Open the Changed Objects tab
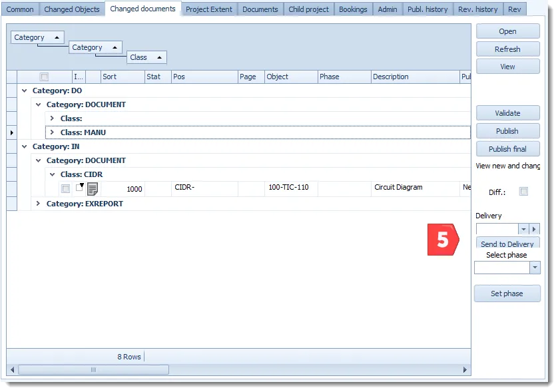The image size is (558, 392). click(x=72, y=9)
